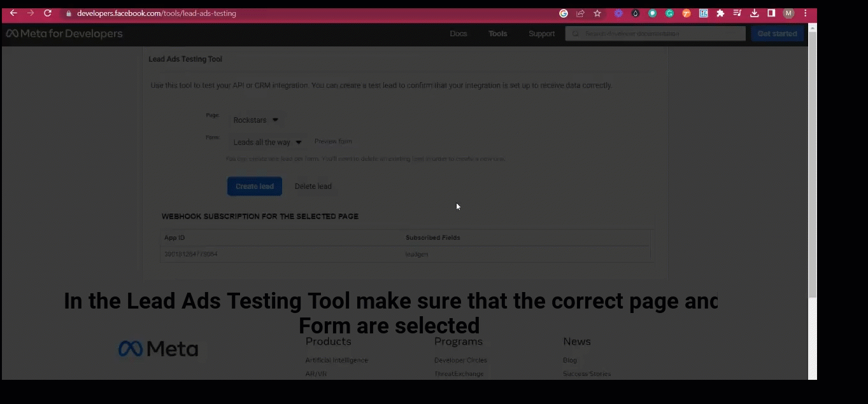
Task: Click the share page icon
Action: click(x=580, y=13)
